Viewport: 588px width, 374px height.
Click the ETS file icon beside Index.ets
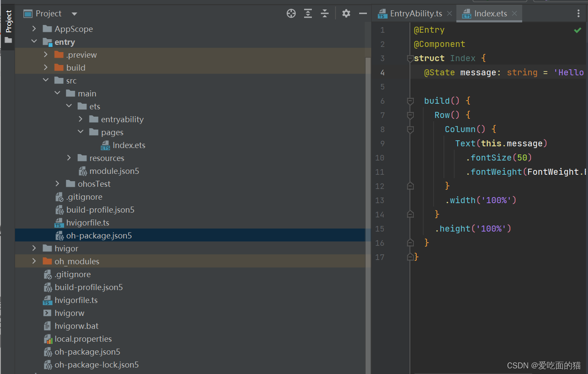pos(105,145)
